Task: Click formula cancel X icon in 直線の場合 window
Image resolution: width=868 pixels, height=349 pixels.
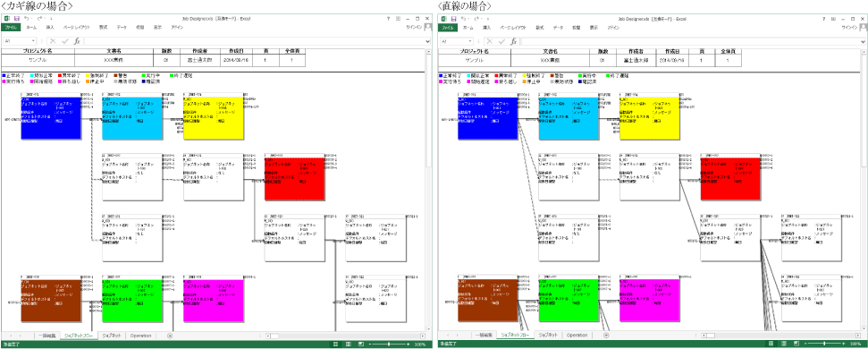Action: coord(489,41)
